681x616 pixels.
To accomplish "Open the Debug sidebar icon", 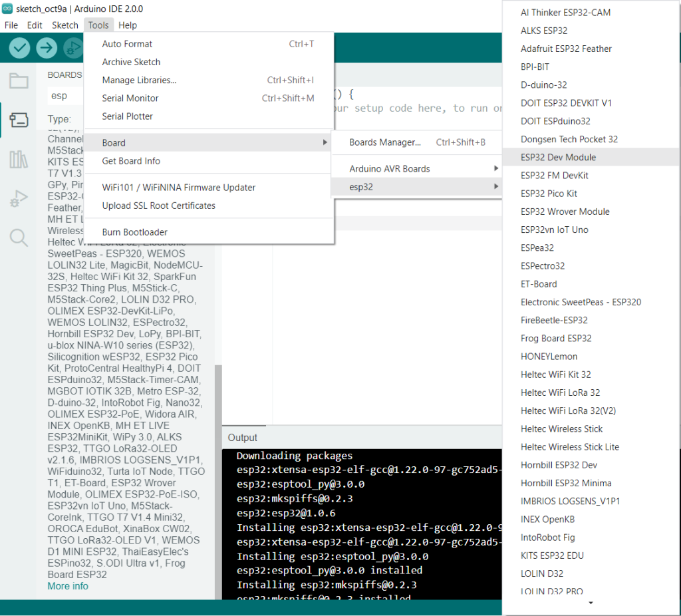I will pyautogui.click(x=19, y=198).
